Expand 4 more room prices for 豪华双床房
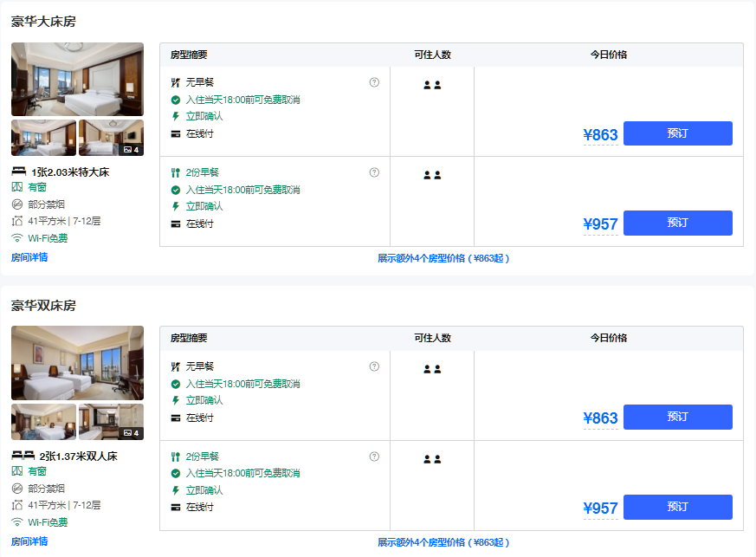Image resolution: width=756 pixels, height=557 pixels. coord(443,542)
